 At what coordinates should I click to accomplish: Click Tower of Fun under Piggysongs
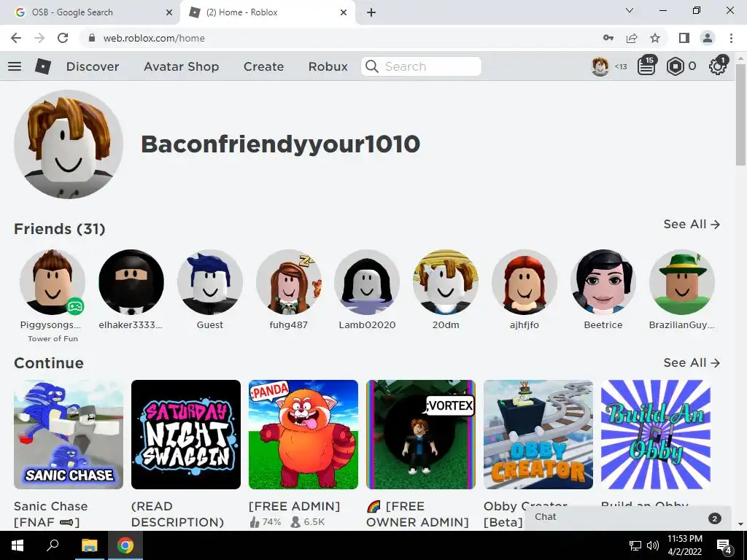53,338
